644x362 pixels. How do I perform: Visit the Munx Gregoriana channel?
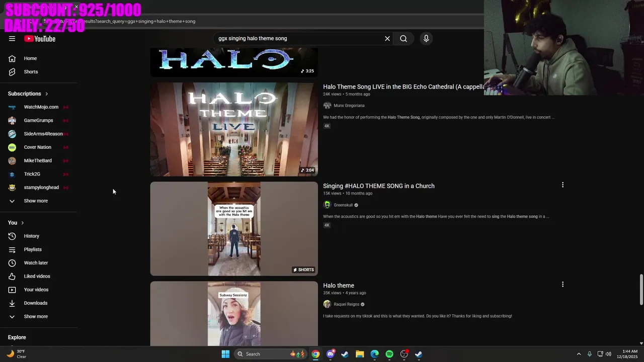pyautogui.click(x=349, y=106)
